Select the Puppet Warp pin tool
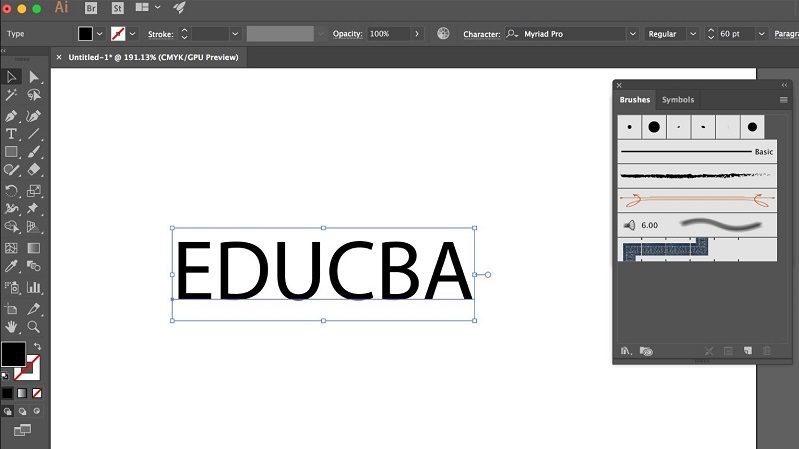 point(34,208)
